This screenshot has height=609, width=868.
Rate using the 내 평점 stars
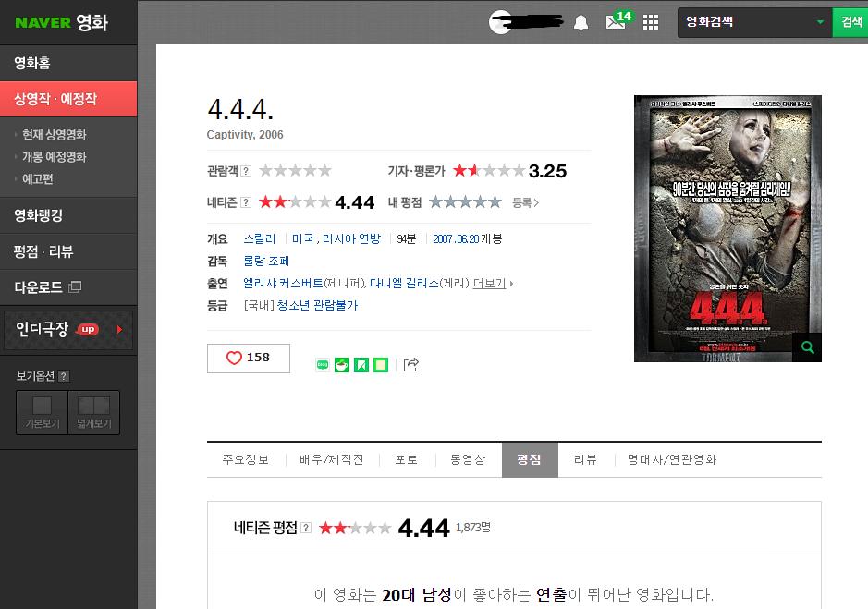point(465,202)
